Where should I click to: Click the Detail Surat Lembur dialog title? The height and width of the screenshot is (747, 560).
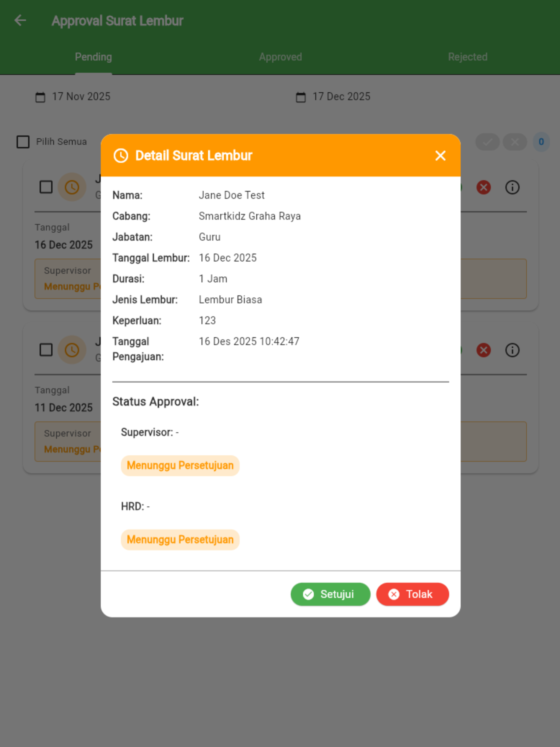(x=194, y=156)
